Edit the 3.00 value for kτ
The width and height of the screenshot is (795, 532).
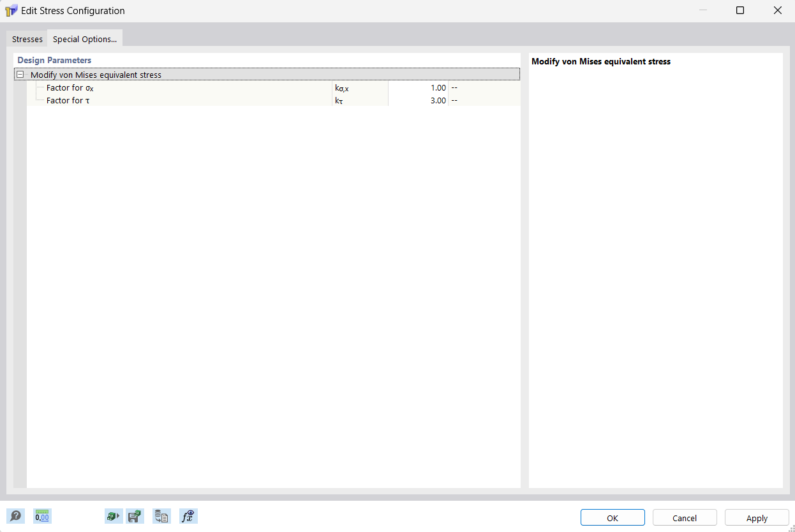tap(418, 100)
